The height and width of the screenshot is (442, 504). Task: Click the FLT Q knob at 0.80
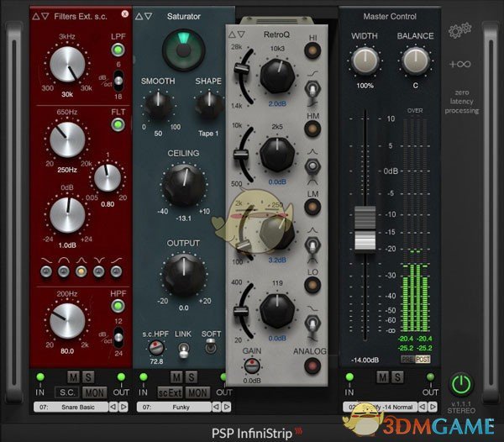click(108, 178)
